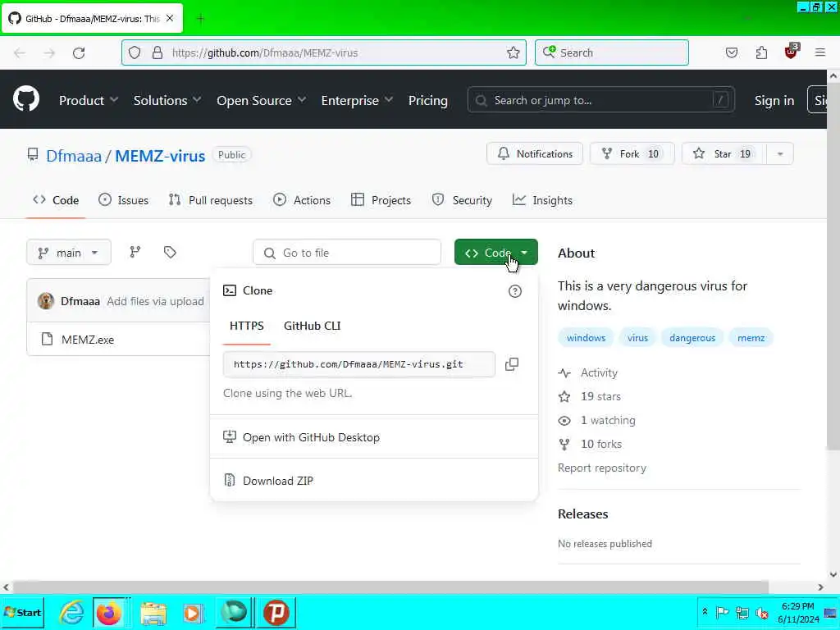Copy the clone URL to clipboard
Image resolution: width=840 pixels, height=630 pixels.
512,364
